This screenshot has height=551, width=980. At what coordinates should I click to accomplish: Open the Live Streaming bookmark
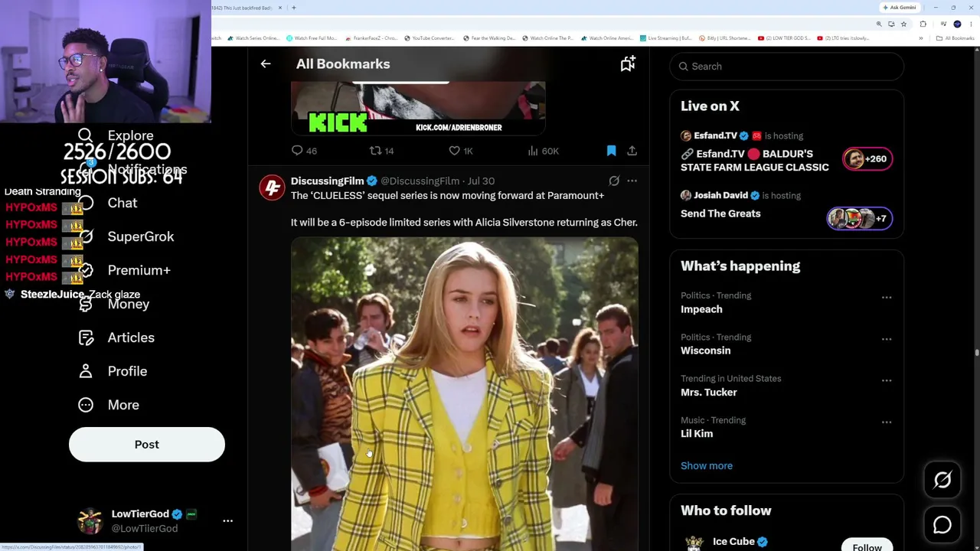(667, 38)
